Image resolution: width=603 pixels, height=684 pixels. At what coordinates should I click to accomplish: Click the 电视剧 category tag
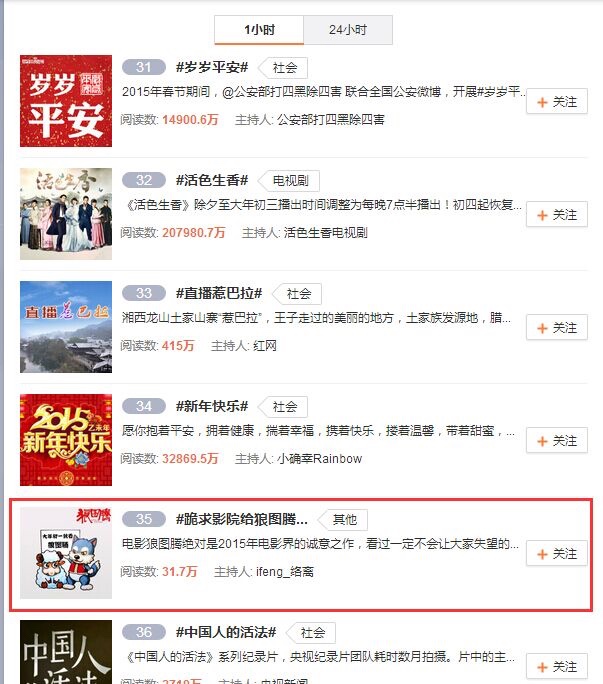tap(289, 181)
